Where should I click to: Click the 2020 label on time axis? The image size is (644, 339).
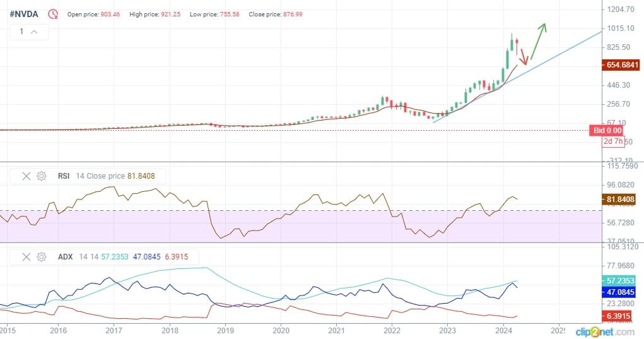click(281, 330)
